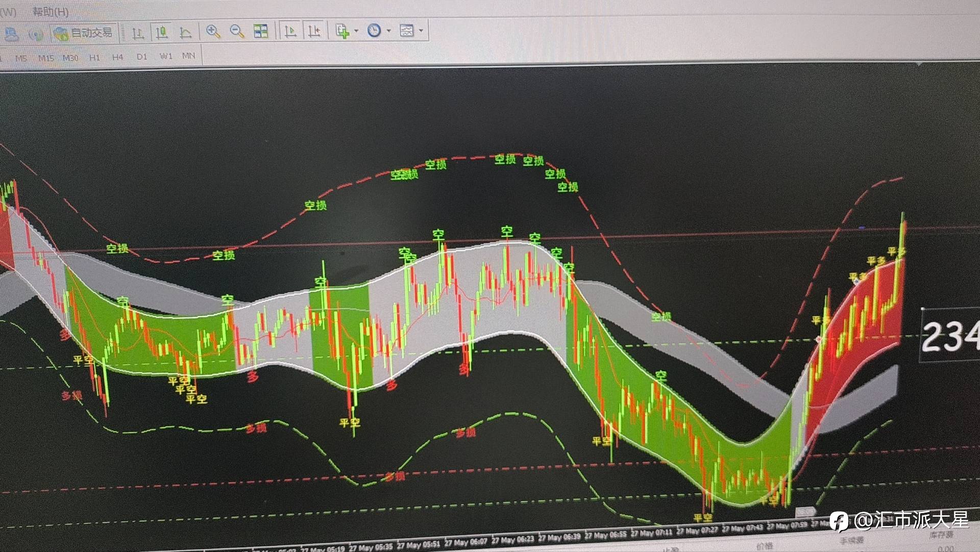Toggle chart auto scroll
The height and width of the screenshot is (552, 980).
click(290, 31)
